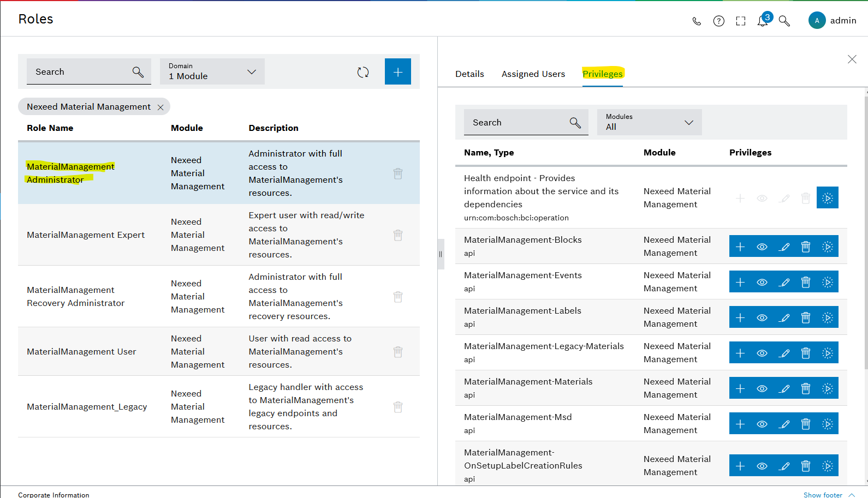Open the help question mark icon
The image size is (868, 498).
(719, 21)
